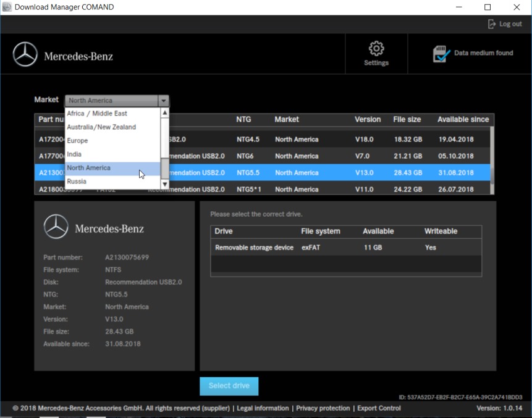Viewport: 532px width, 418px height.
Task: Choose Russia from the market list
Action: click(112, 182)
